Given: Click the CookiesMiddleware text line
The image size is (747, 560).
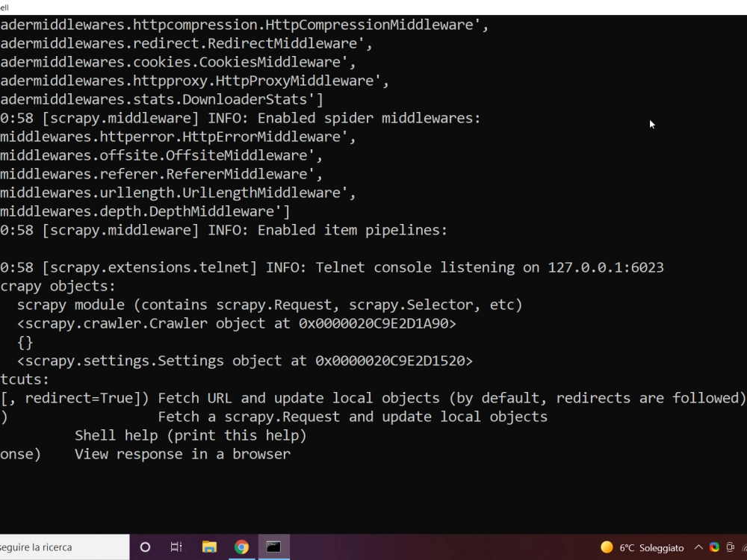Looking at the screenshot, I should point(179,62).
